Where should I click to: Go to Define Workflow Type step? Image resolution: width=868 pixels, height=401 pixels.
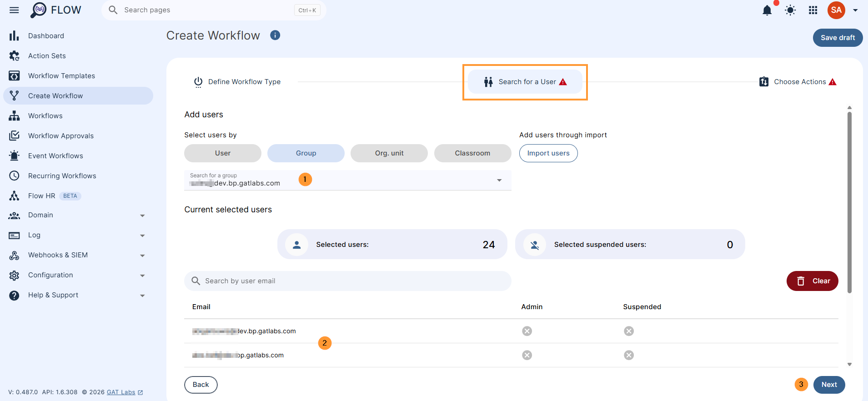click(237, 82)
